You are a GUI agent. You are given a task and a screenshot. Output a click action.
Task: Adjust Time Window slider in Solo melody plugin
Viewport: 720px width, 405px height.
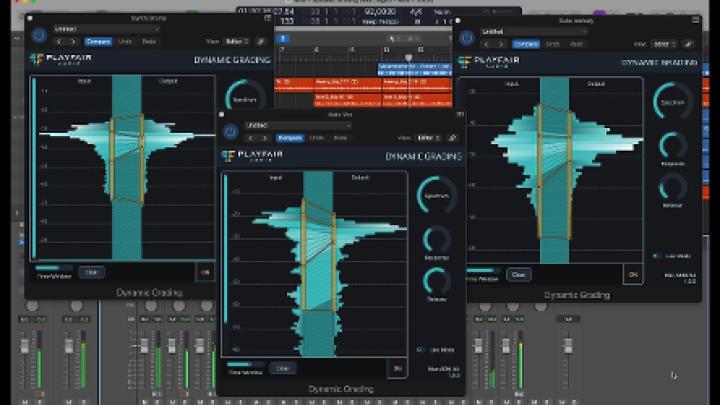[x=482, y=270]
